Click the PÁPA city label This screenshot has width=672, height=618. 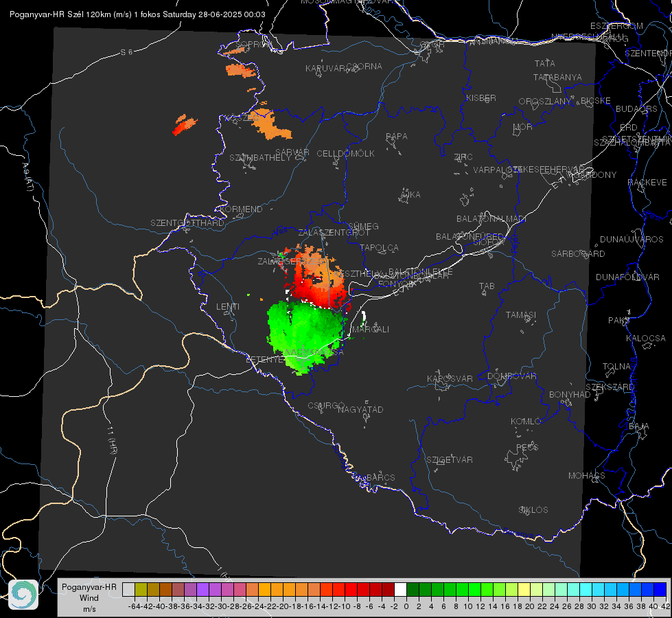397,137
